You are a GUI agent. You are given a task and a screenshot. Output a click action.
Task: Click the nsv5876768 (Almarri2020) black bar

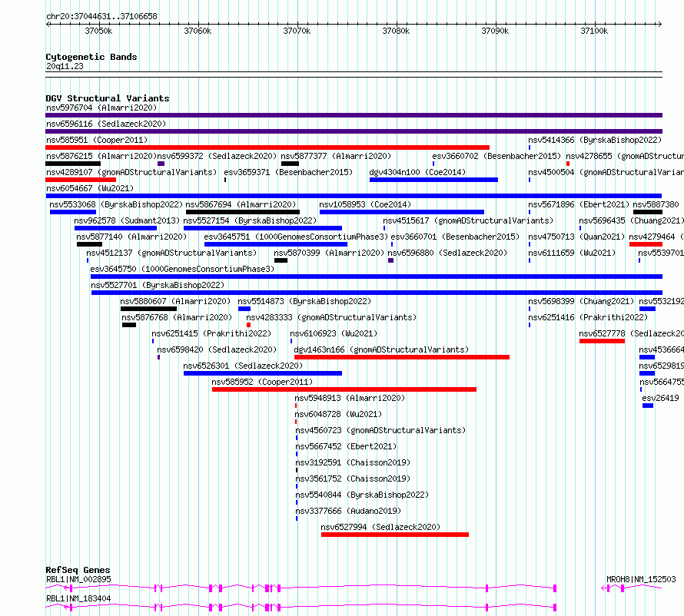[129, 325]
